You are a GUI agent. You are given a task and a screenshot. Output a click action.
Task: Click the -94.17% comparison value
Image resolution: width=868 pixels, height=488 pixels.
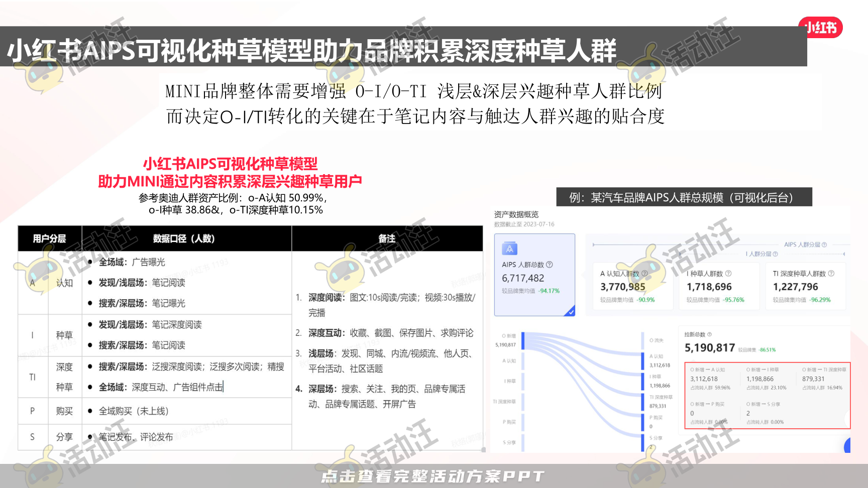tap(549, 291)
